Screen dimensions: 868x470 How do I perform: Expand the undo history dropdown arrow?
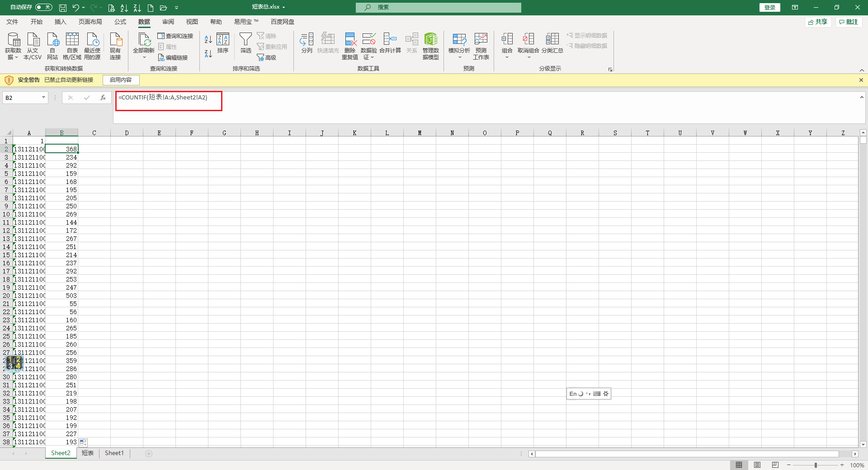tap(84, 8)
